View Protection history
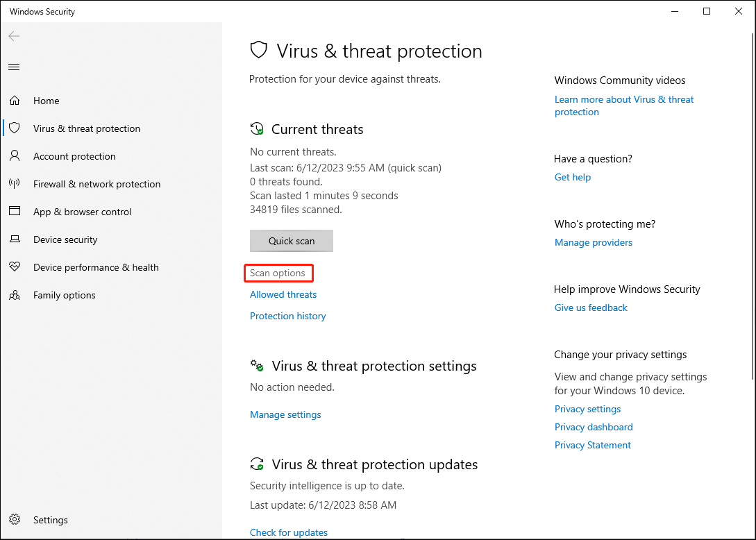The height and width of the screenshot is (540, 756). coord(288,316)
